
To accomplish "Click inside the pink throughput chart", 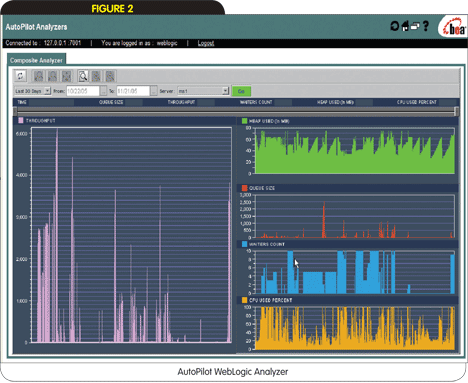I will (131, 235).
